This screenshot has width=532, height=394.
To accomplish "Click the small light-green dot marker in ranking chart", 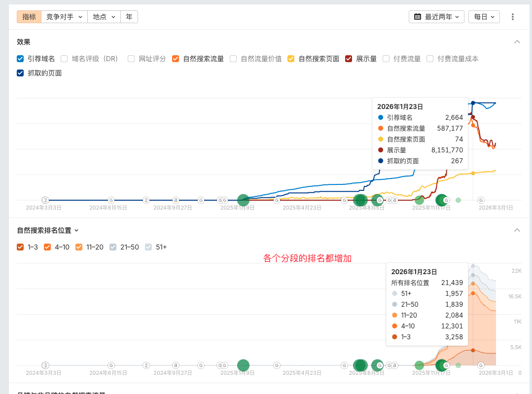I will 459,365.
